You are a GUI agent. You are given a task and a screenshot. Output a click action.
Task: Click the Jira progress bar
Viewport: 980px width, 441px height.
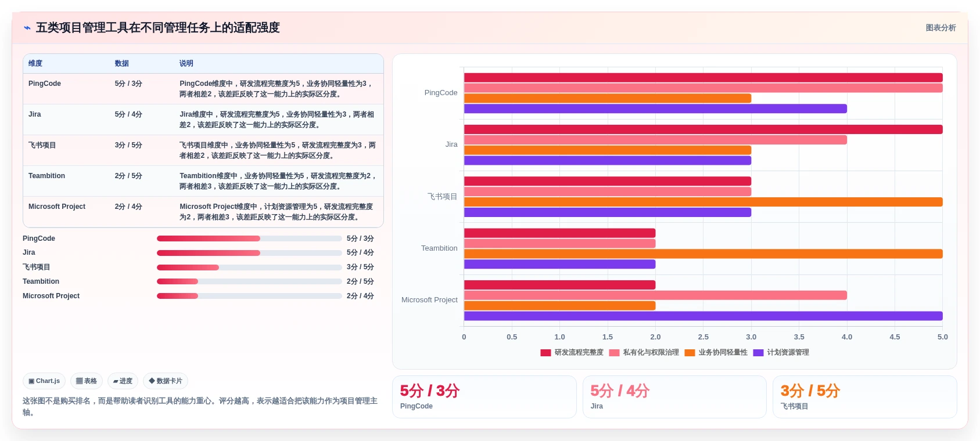[x=249, y=253]
